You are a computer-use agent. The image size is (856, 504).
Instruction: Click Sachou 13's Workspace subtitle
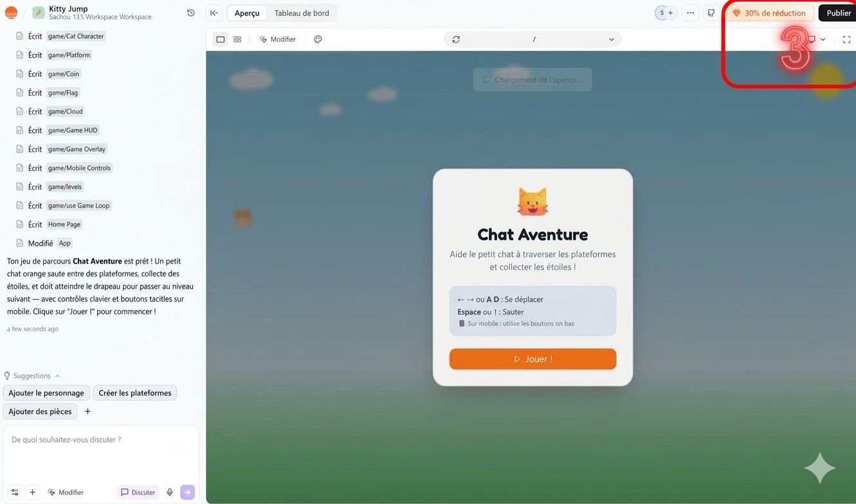100,17
